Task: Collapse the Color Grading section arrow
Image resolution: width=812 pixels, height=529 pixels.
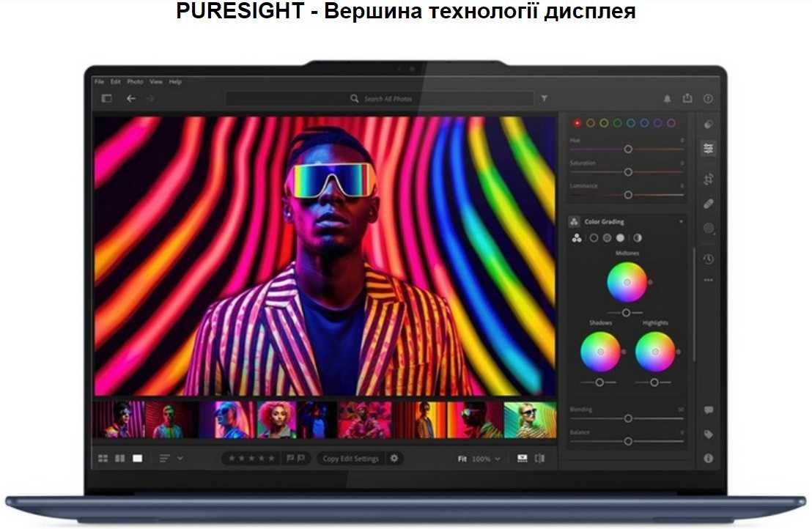Action: 681,221
